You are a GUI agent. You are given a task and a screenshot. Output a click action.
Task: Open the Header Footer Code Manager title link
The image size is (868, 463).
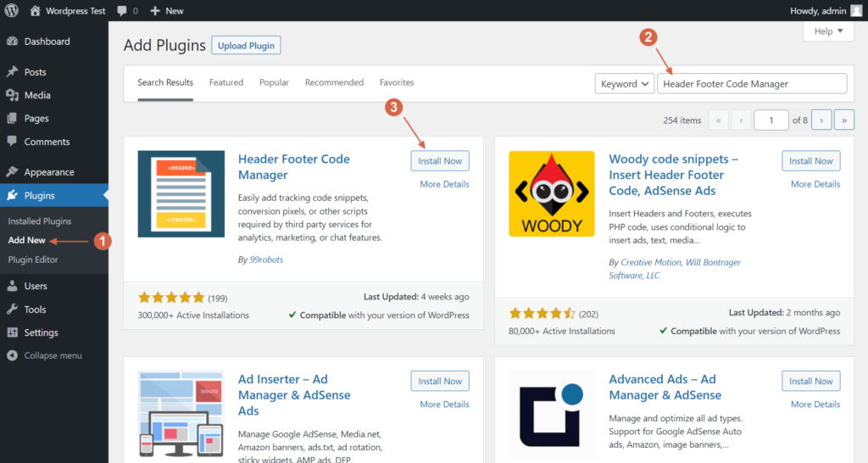click(x=293, y=167)
